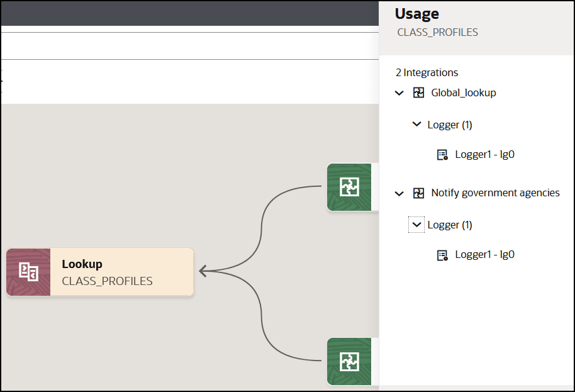
Task: Click the maroon Lookup icon on CLASS_PROFILES node
Action: 28,272
